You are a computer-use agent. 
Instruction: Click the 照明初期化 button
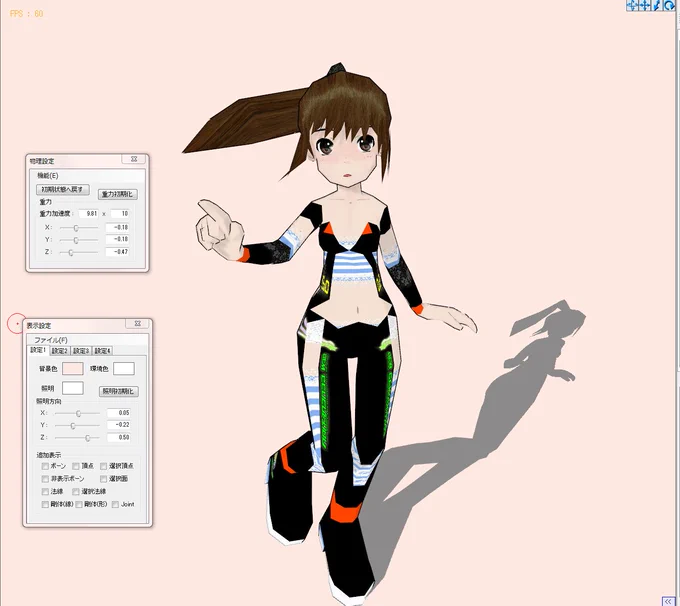pos(118,391)
